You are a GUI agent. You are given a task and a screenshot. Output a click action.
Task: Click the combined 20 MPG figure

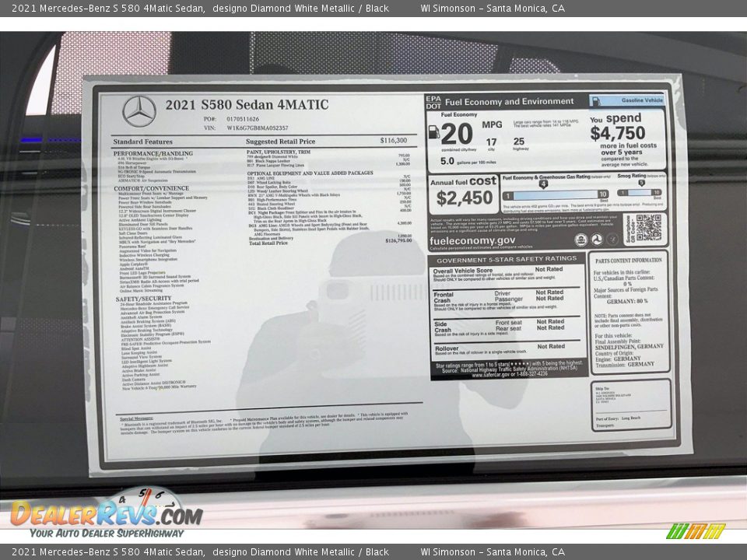457,134
